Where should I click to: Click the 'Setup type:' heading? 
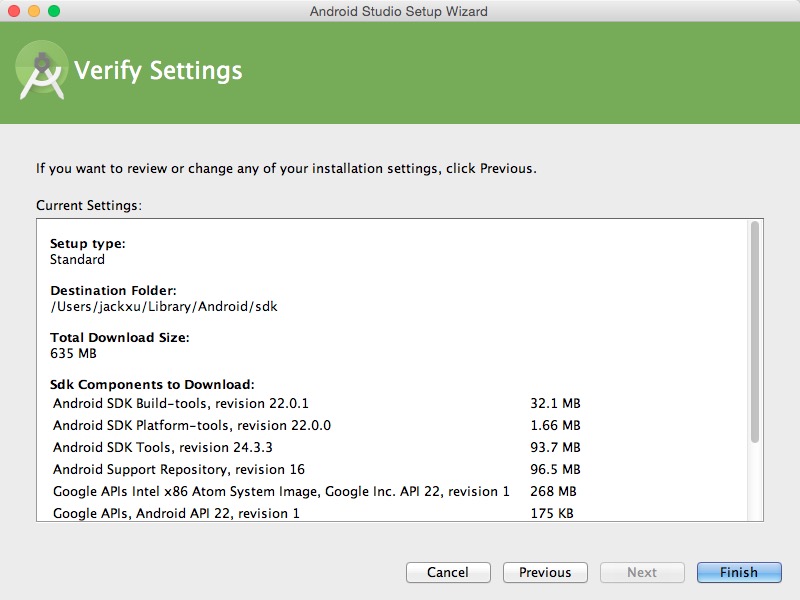[88, 244]
